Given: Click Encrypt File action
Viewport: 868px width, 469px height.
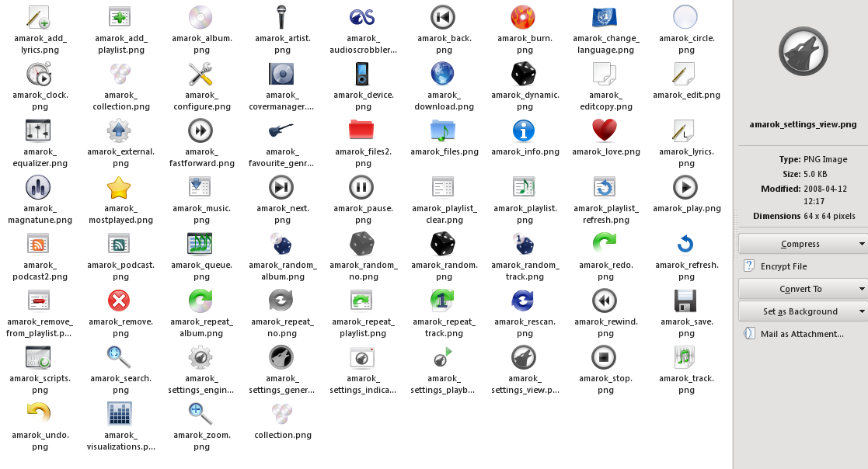Looking at the screenshot, I should point(776,266).
